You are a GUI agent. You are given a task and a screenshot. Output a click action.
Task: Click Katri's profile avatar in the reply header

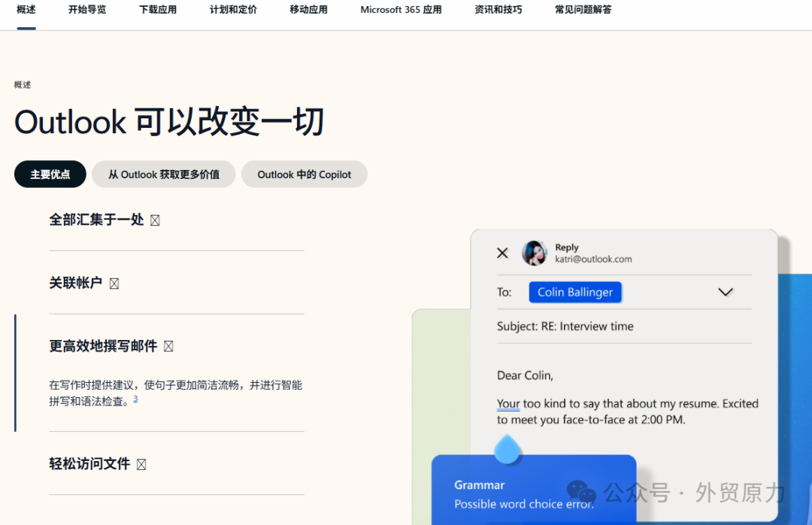point(534,253)
